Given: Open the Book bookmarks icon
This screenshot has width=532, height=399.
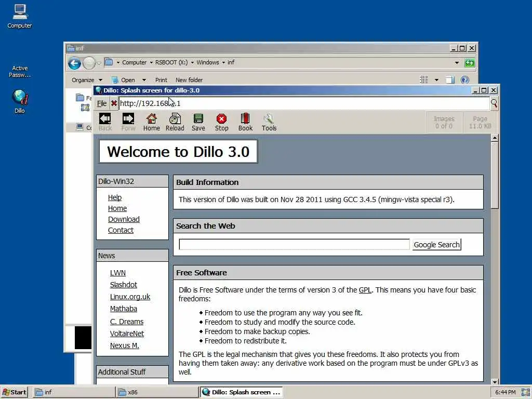Looking at the screenshot, I should click(245, 122).
